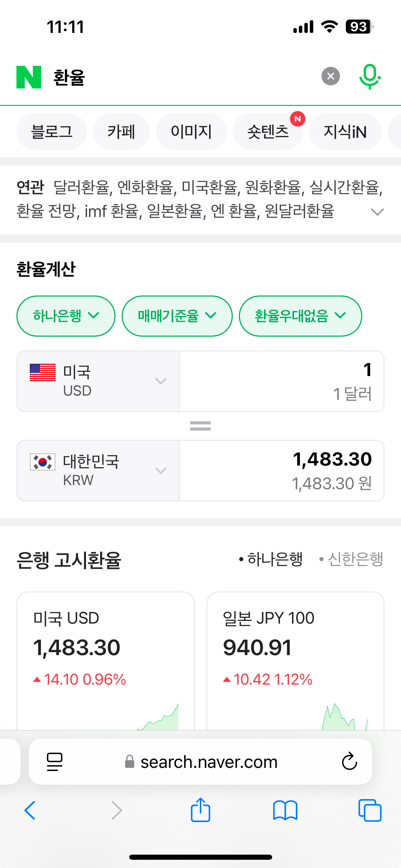
Task: Open Safari page settings icon in address bar
Action: click(x=55, y=762)
